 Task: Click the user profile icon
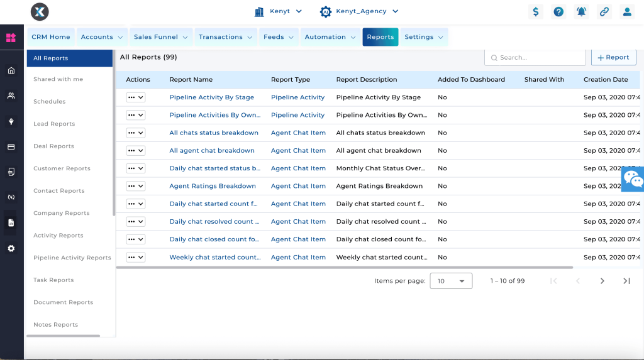pos(626,12)
